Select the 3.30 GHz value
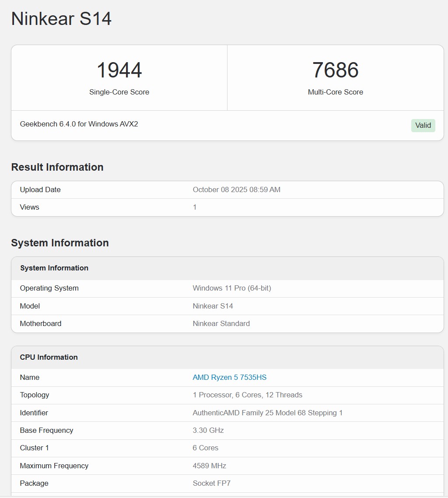Screen dimensions: 448x498 (208, 430)
